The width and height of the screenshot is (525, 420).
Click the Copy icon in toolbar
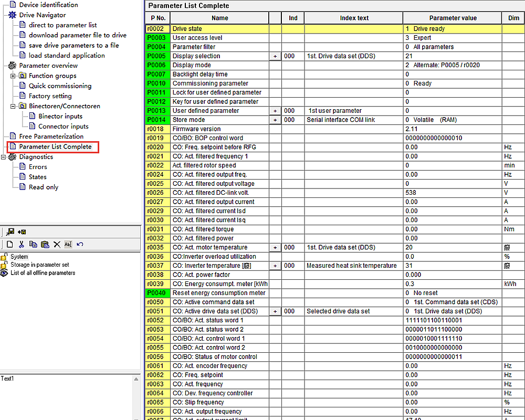[33, 244]
